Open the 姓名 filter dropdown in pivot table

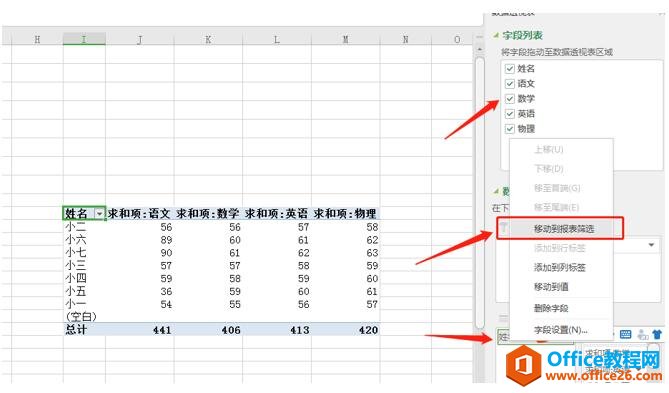pyautogui.click(x=99, y=213)
